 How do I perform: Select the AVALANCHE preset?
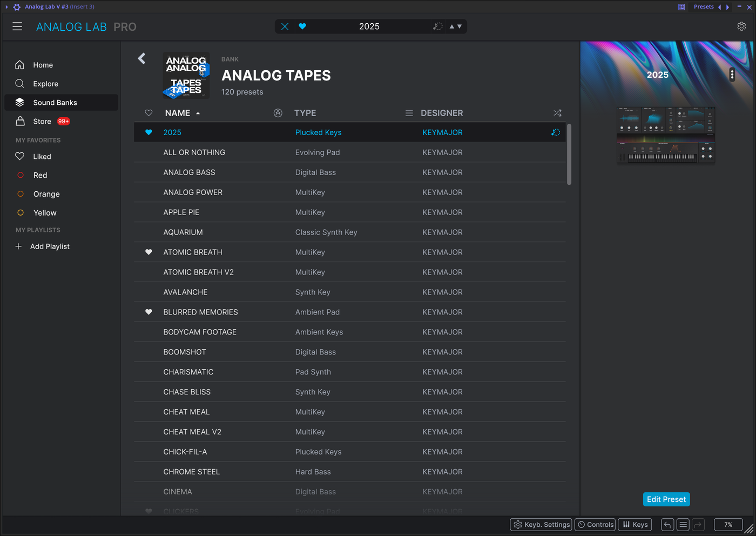(x=350, y=292)
